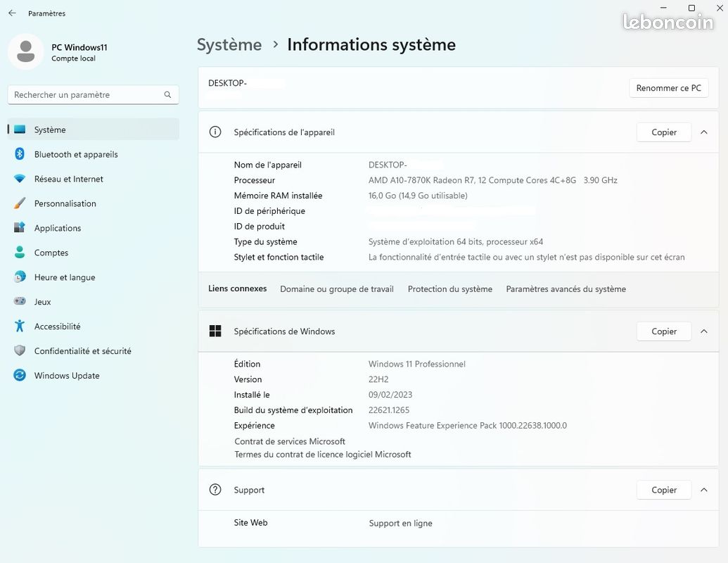Maximize the Paramètres window
This screenshot has height=563, width=728.
coord(691,8)
